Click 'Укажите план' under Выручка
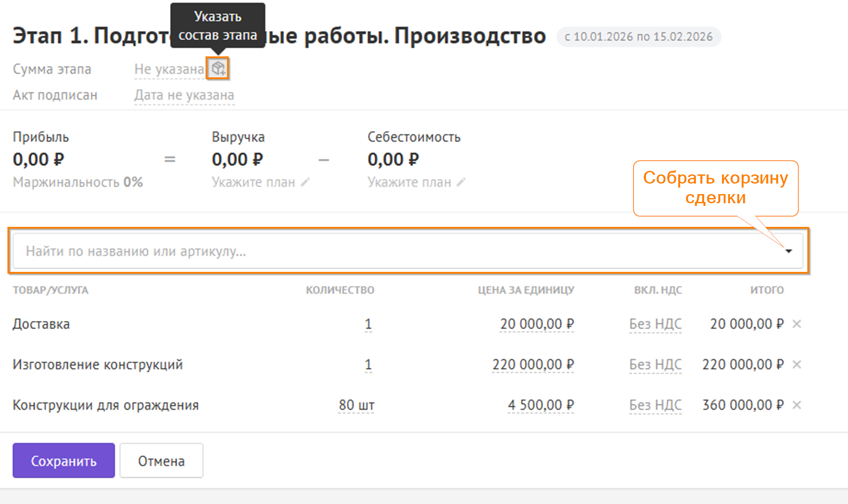 [x=254, y=182]
